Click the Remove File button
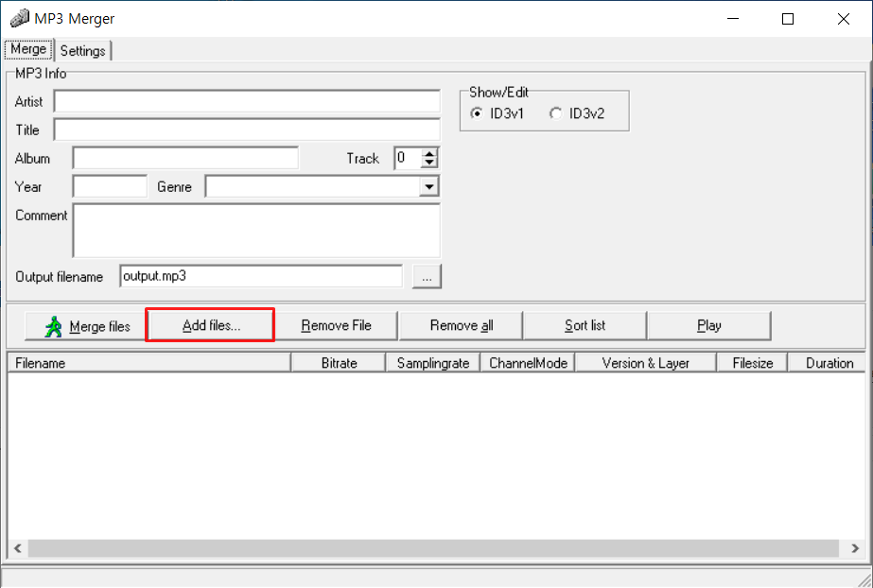 [336, 325]
